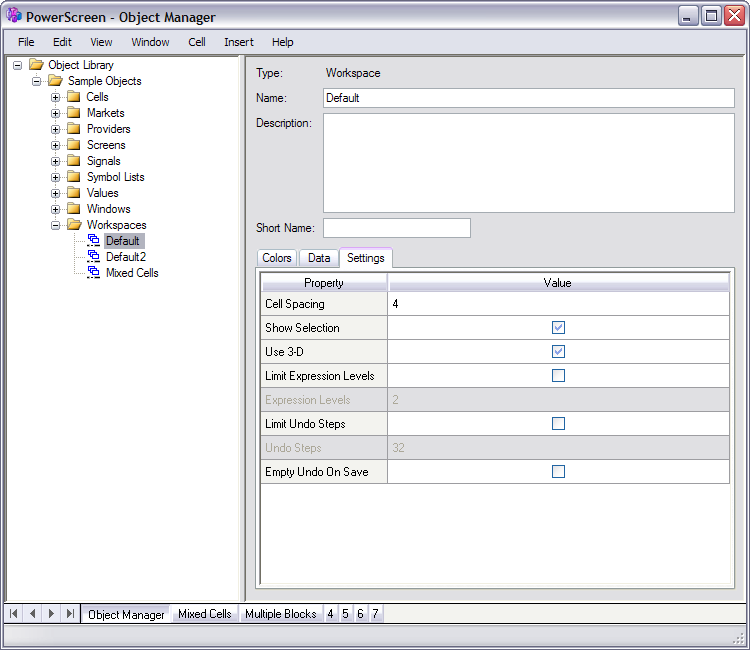Expand the Providers tree node

56,129
